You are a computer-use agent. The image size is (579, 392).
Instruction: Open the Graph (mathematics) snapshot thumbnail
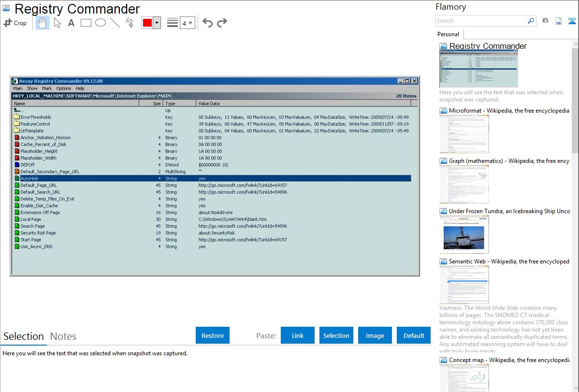464,184
